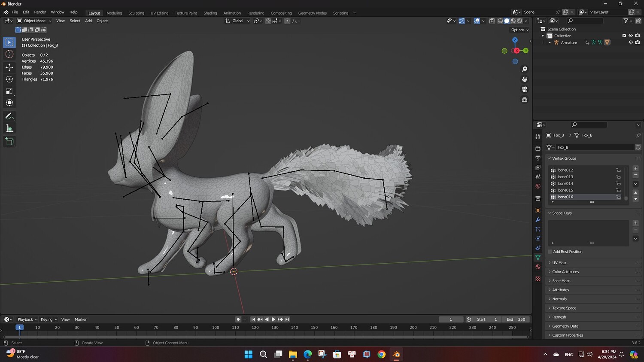Switch to rendered viewport shading
Viewport: 644px width, 362px height.
coord(519,21)
